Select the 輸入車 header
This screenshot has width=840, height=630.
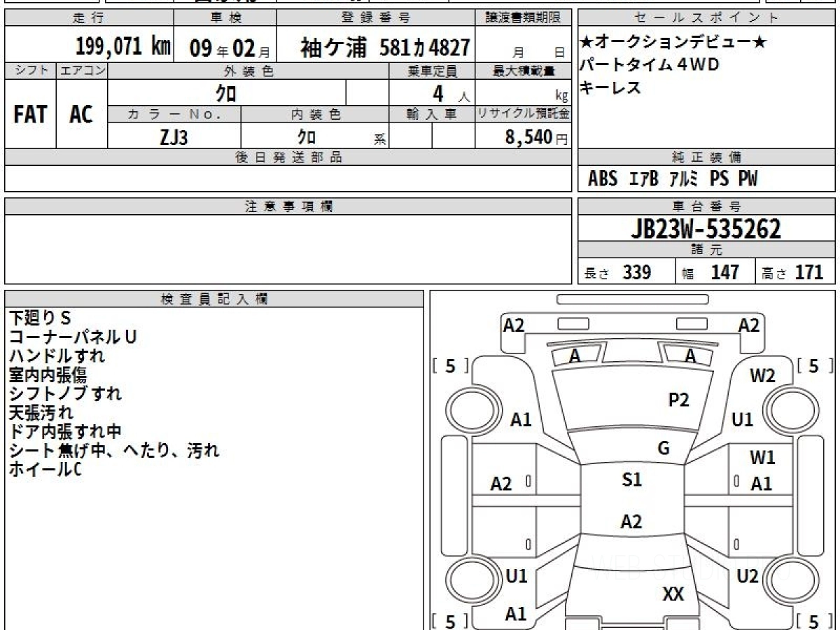point(432,114)
